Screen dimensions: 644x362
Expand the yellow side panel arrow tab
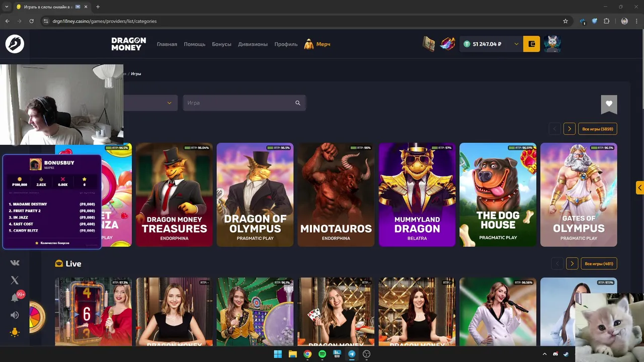click(639, 188)
